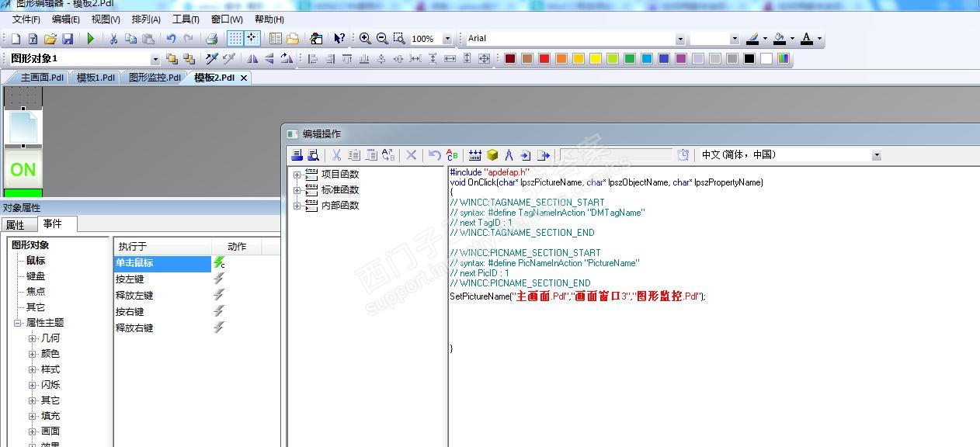980x447 pixels.
Task: Expand 标准函数 in the action editor
Action: (x=297, y=190)
